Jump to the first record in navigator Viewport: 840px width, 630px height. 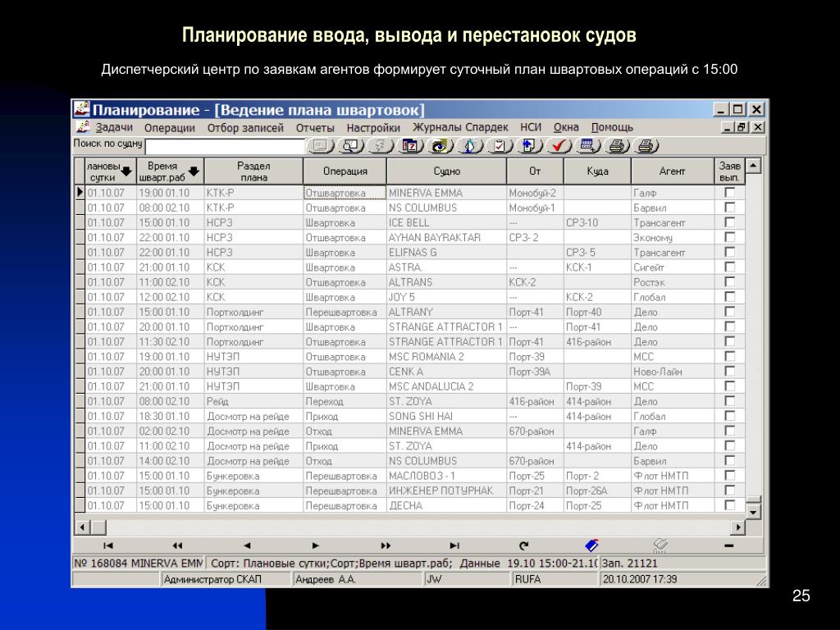click(107, 546)
